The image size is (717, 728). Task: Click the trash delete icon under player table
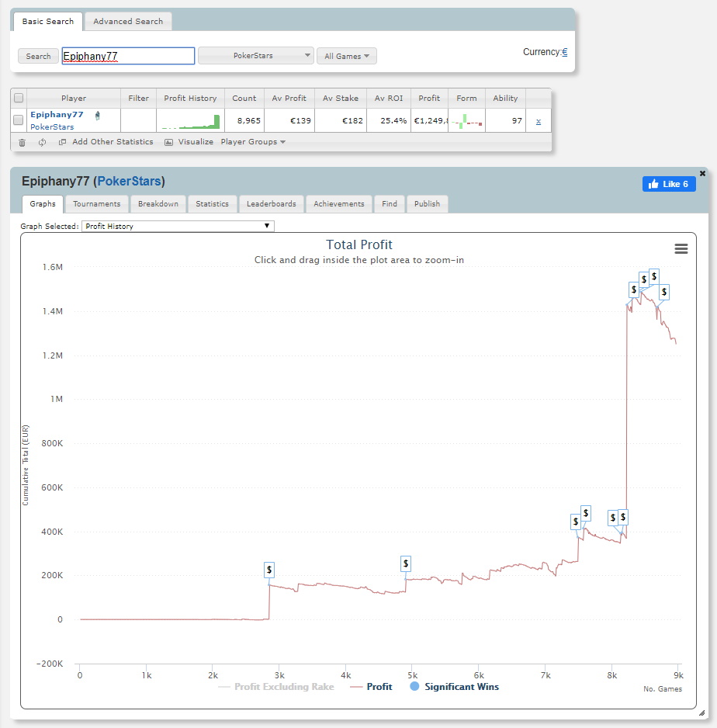pos(22,143)
